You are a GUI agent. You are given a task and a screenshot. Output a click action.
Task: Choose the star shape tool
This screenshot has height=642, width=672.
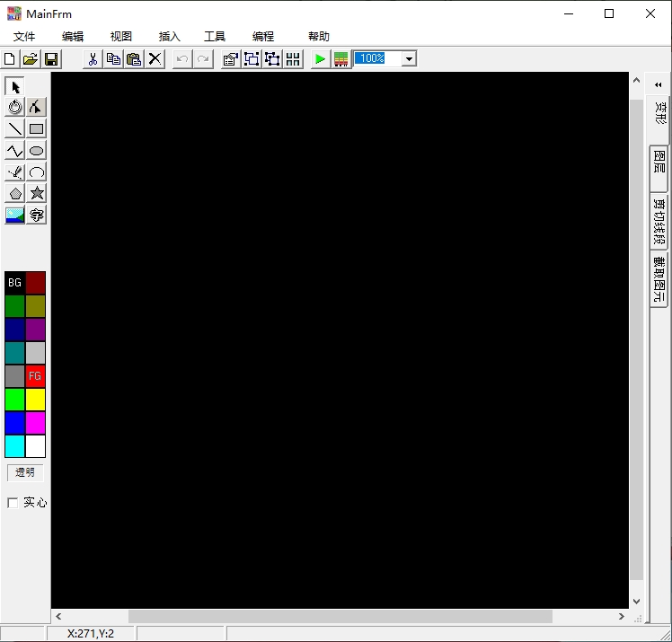coord(36,193)
